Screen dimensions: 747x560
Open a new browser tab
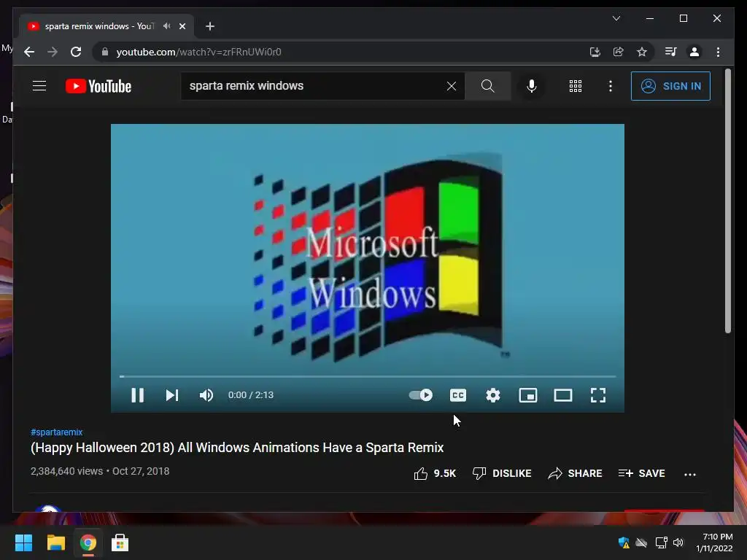[x=209, y=26]
